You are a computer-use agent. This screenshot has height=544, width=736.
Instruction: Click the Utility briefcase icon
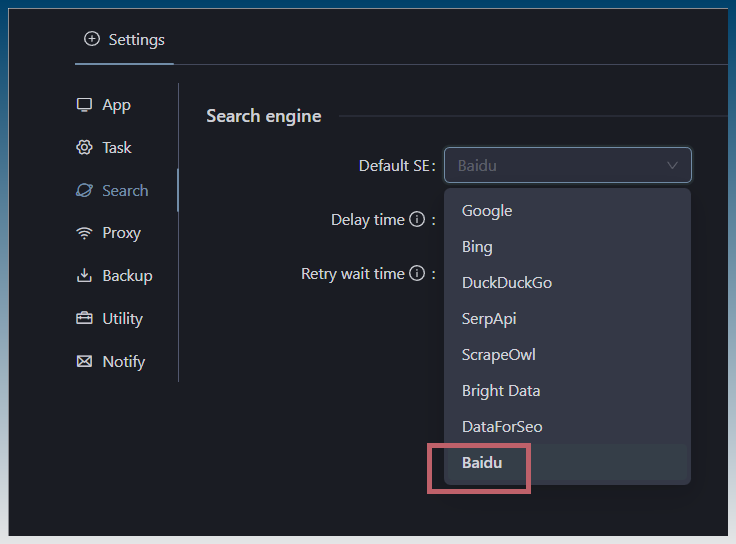85,319
